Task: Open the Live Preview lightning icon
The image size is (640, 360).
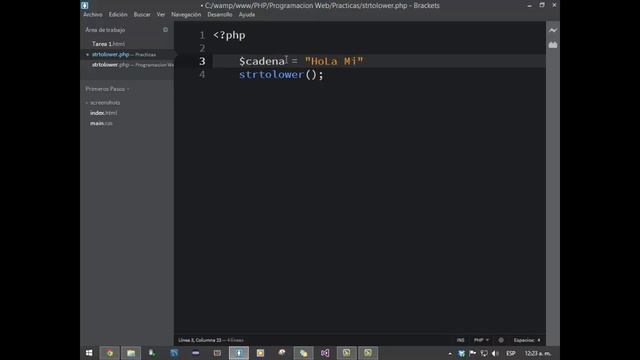Action: click(x=553, y=30)
